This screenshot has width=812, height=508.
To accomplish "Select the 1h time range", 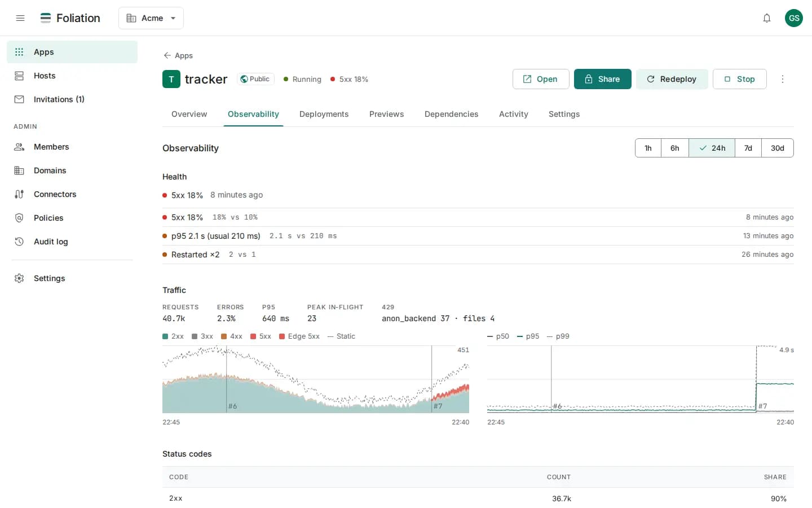I will tap(648, 148).
